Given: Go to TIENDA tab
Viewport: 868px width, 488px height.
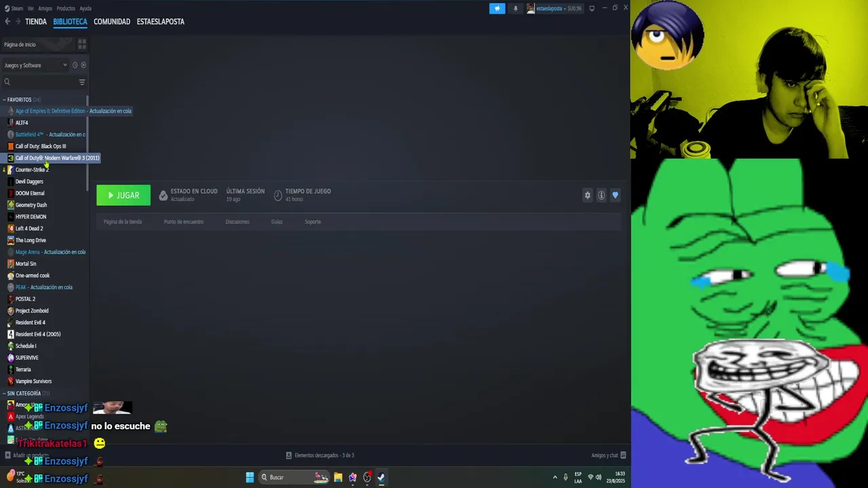Looking at the screenshot, I should click(36, 22).
